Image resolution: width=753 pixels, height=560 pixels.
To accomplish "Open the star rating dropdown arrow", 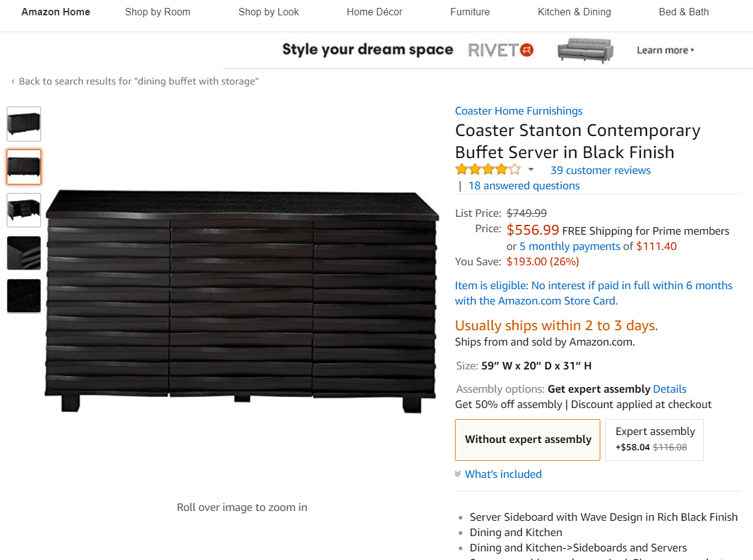I will click(x=531, y=169).
